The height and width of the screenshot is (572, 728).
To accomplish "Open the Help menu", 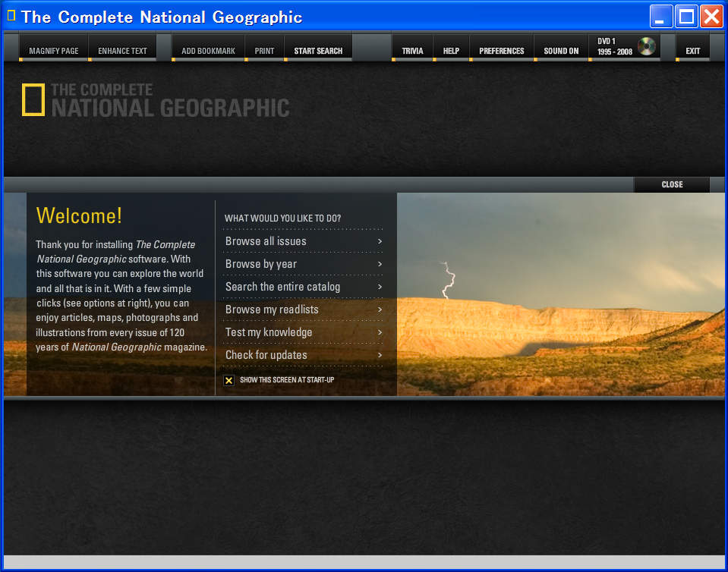I will 451,49.
